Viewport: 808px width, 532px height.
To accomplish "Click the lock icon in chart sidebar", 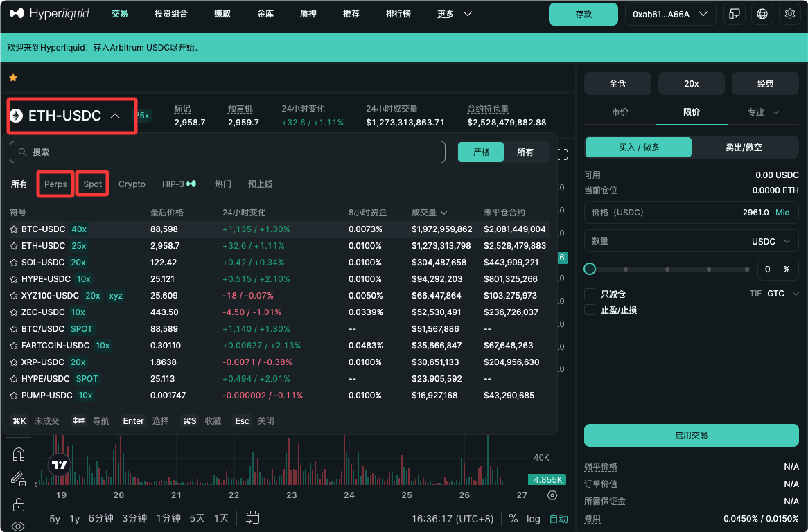I will (19, 504).
